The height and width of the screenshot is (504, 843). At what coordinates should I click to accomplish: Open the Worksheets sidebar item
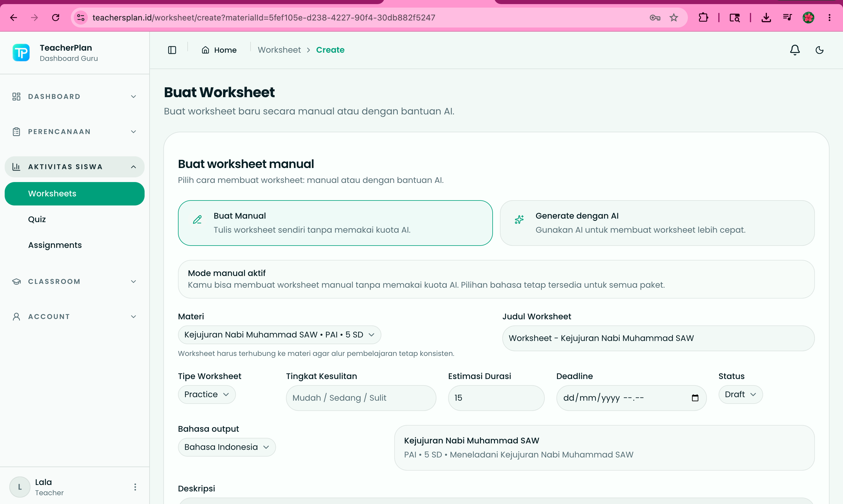click(75, 193)
